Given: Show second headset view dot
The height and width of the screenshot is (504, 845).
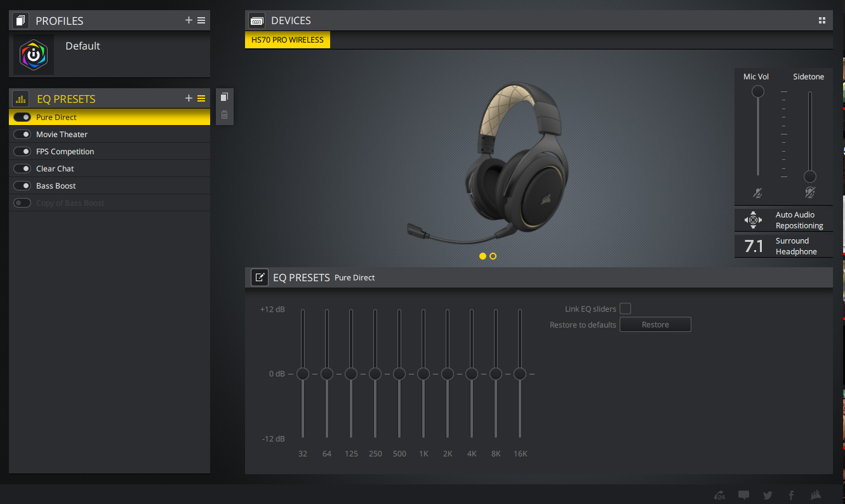Looking at the screenshot, I should (x=493, y=256).
